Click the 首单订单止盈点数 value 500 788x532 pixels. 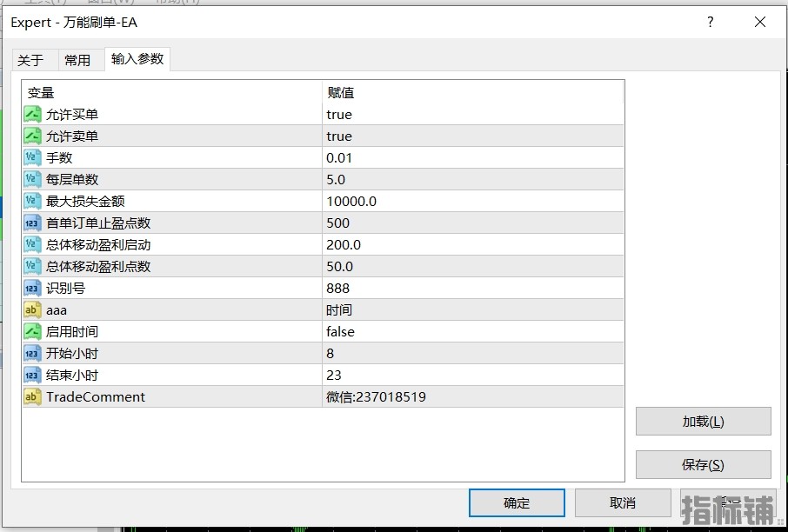[337, 223]
